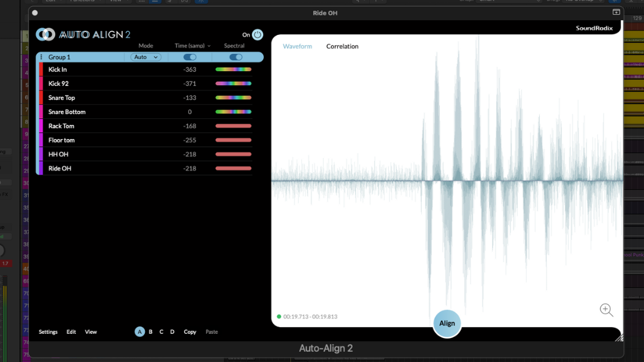Click Rack Tom red spectral bar
This screenshot has height=362, width=644.
[x=233, y=126]
